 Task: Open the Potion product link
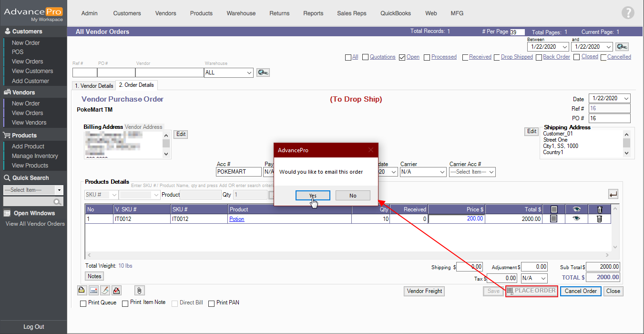coord(236,219)
